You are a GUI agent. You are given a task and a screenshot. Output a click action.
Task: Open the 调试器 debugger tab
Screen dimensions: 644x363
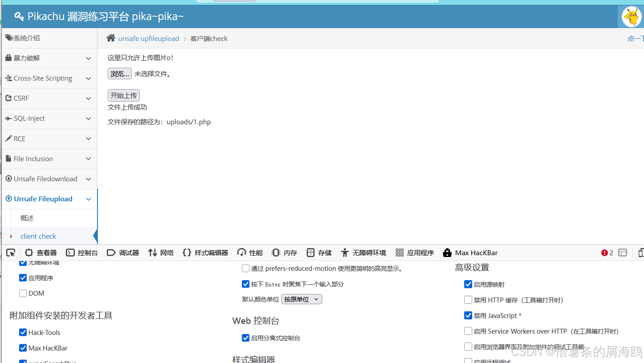(x=123, y=253)
